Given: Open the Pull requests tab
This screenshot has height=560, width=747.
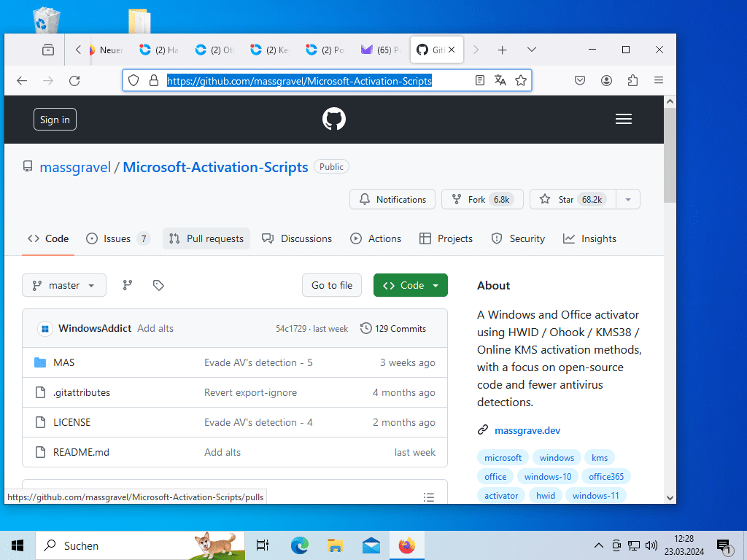Looking at the screenshot, I should pyautogui.click(x=206, y=238).
